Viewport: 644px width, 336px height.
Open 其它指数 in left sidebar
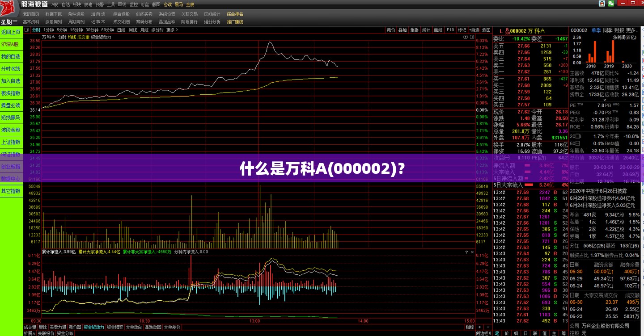(11, 191)
